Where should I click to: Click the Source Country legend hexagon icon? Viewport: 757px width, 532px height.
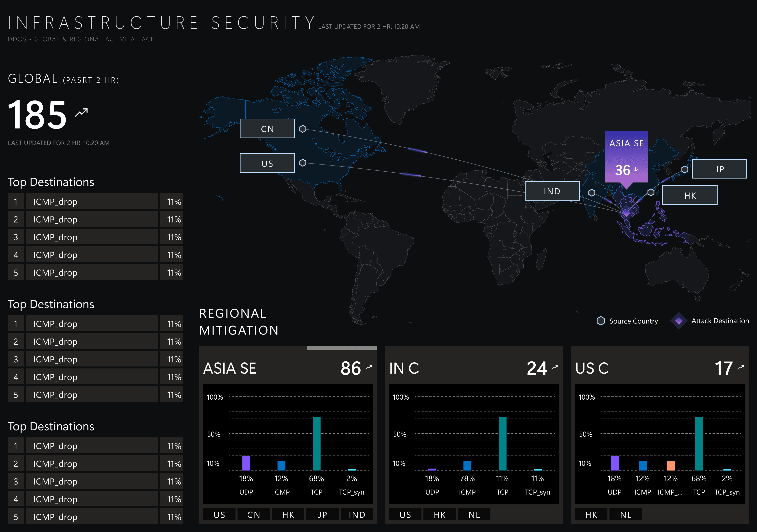[601, 321]
